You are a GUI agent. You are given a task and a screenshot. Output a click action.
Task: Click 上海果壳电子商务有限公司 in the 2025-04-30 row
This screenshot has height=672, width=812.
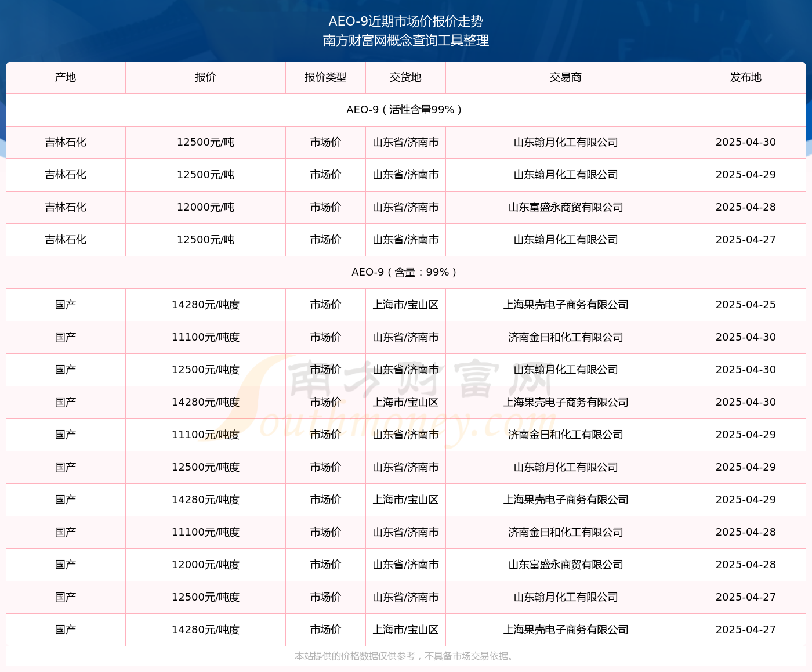coord(565,402)
